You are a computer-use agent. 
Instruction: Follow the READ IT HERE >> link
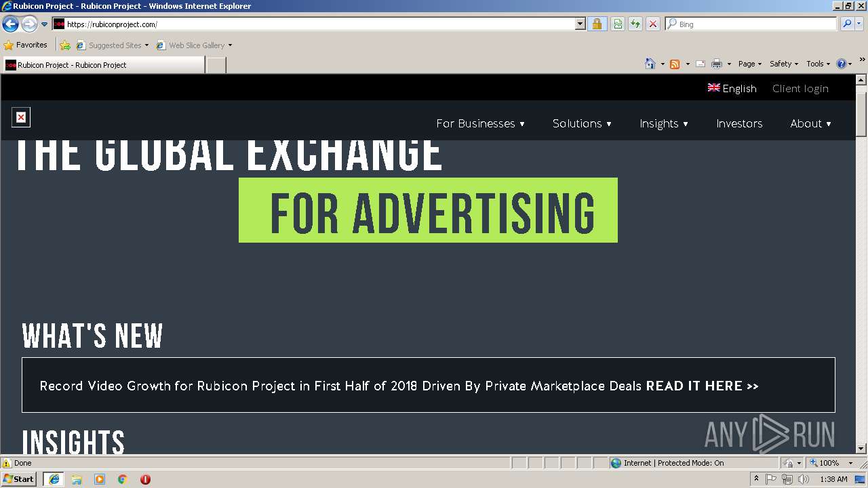coord(702,386)
